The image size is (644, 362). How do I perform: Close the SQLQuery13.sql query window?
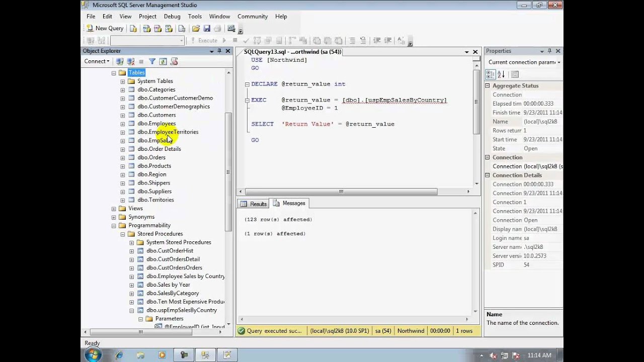coord(475,52)
